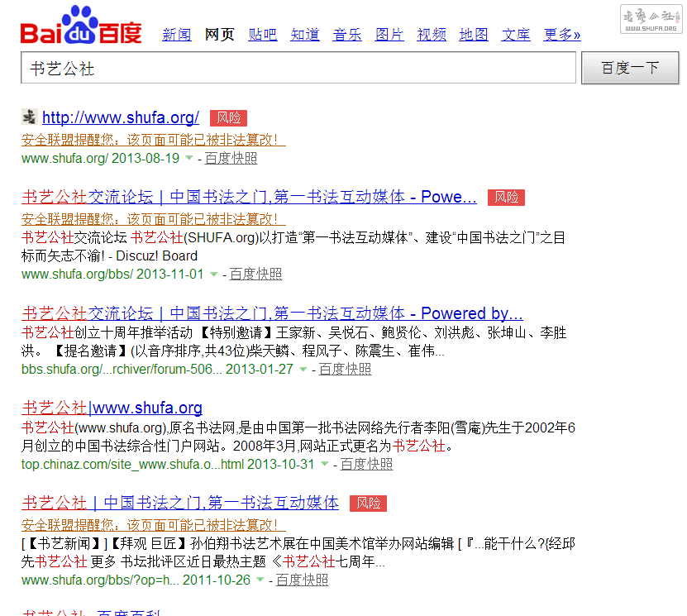Expand dropdown arrow after date 2013-11-01
687x616 pixels.
214,275
